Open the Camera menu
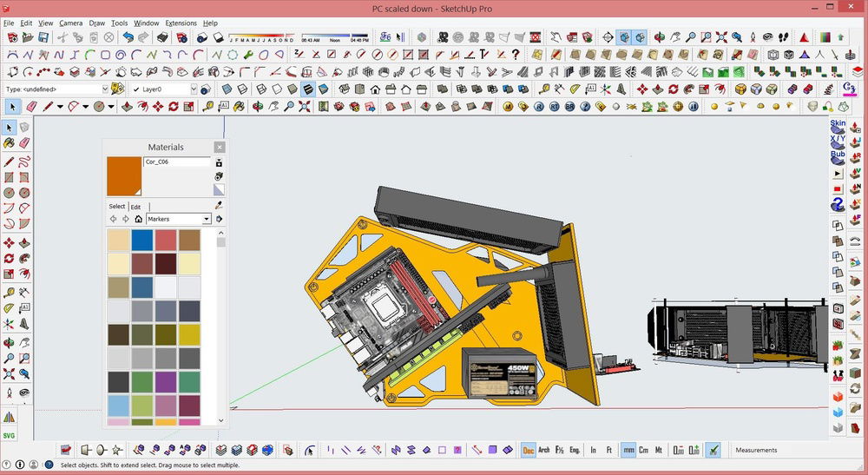 click(x=70, y=23)
